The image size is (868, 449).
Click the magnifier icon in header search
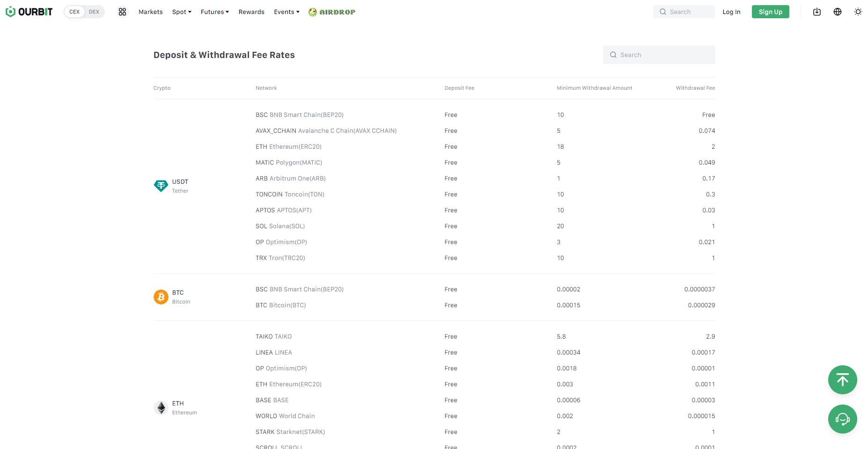(x=663, y=12)
